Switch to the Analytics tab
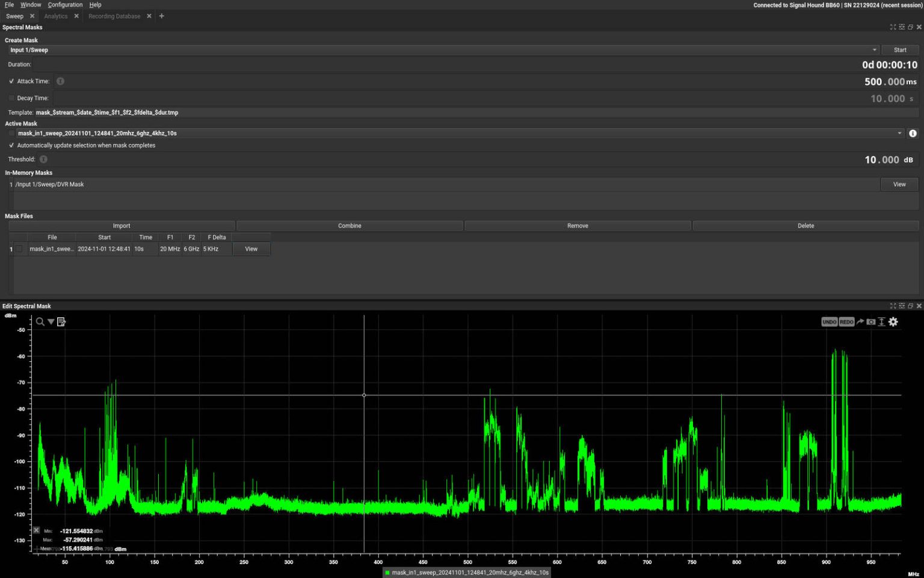 (x=55, y=16)
